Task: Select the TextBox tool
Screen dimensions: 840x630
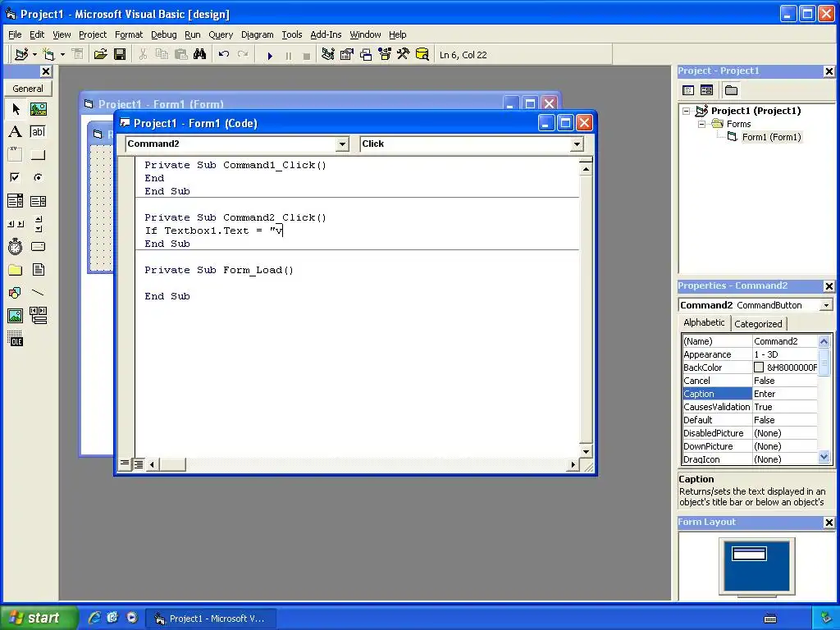Action: click(x=38, y=132)
